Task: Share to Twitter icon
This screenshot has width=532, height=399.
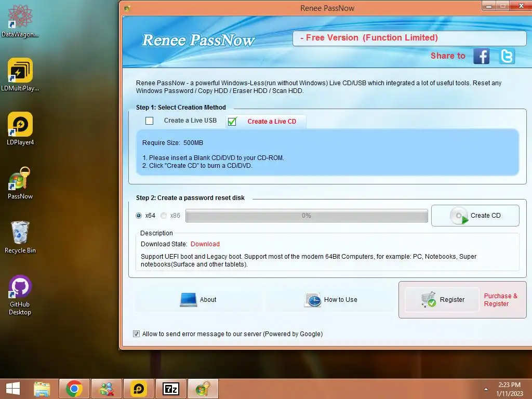Action: 507,56
